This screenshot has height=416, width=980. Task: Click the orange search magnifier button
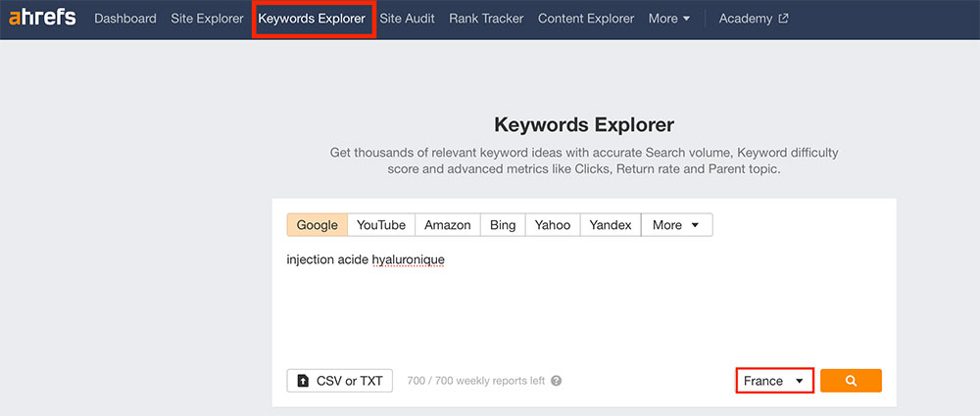click(851, 381)
